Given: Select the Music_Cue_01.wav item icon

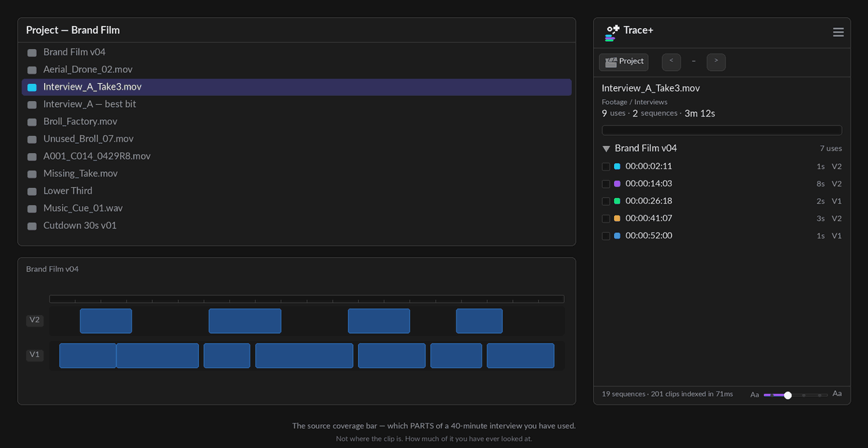Looking at the screenshot, I should [32, 209].
